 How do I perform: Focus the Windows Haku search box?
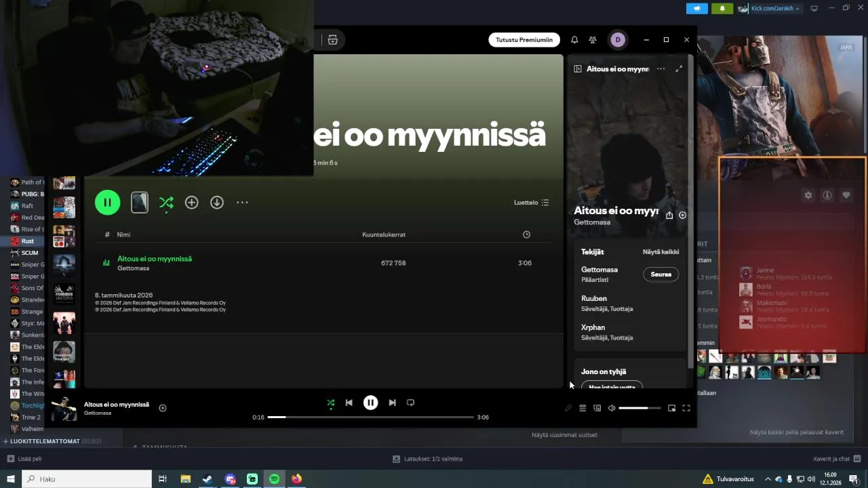coord(87,479)
